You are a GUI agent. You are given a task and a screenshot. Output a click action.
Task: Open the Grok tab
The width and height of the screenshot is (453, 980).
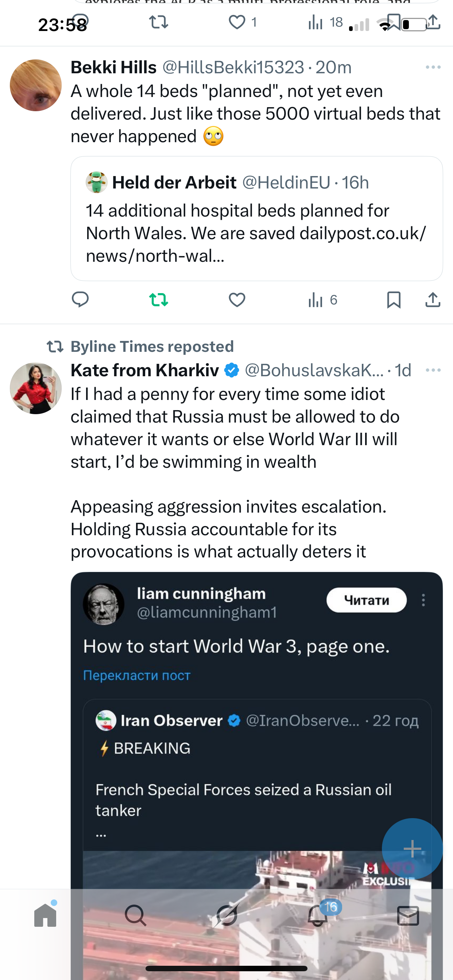227,915
